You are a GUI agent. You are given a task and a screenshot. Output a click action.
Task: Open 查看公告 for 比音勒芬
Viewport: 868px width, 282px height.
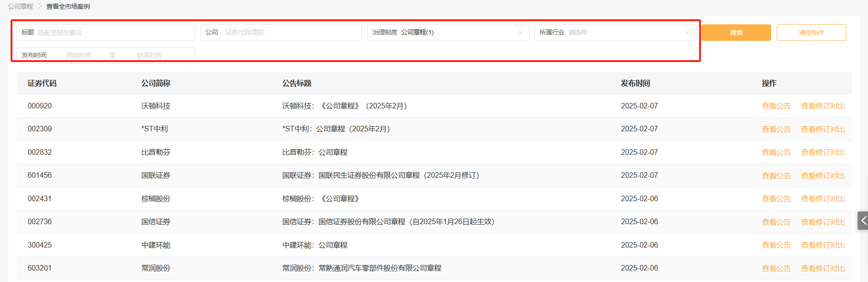point(776,152)
